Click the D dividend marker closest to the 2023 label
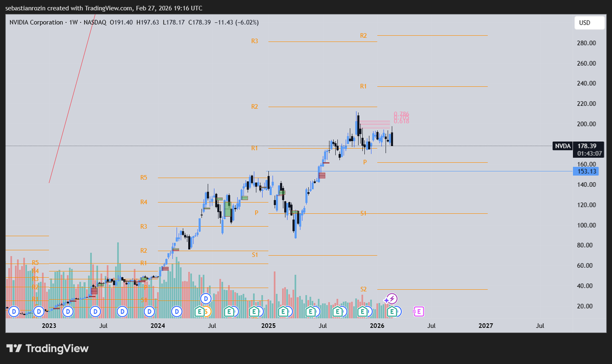The image size is (612, 364). pyautogui.click(x=38, y=311)
